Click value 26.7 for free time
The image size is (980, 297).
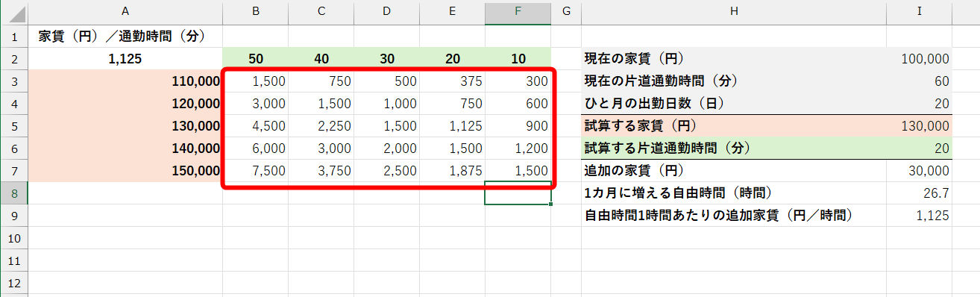coord(920,193)
